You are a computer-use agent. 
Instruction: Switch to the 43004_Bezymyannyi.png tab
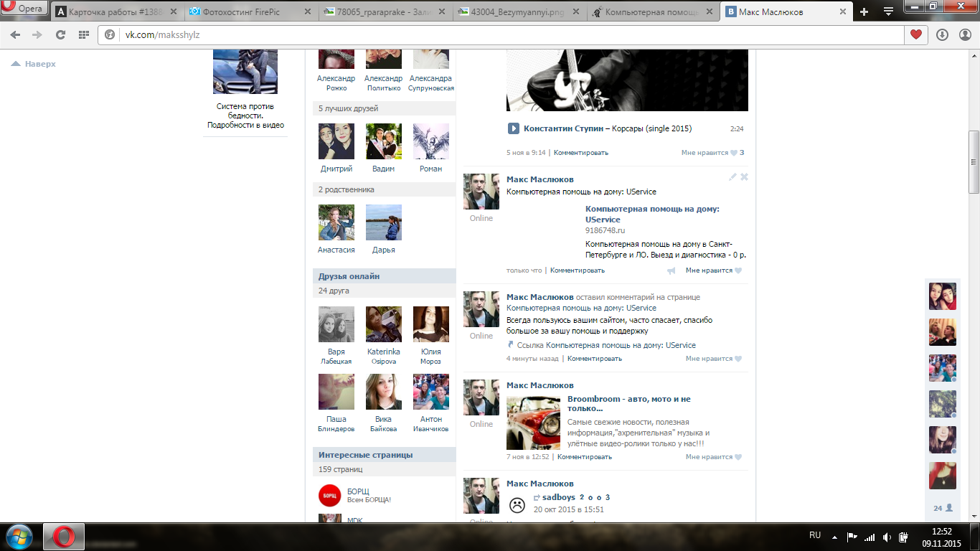[520, 12]
